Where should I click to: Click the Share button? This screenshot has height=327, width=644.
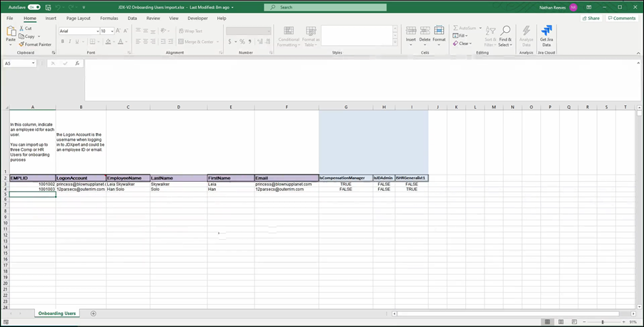[x=591, y=18]
